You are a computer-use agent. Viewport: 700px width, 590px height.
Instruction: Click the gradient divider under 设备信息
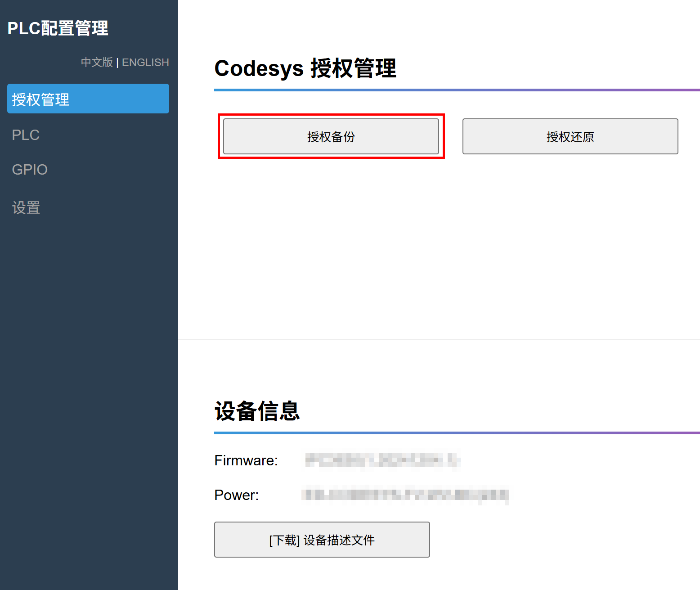pos(457,433)
